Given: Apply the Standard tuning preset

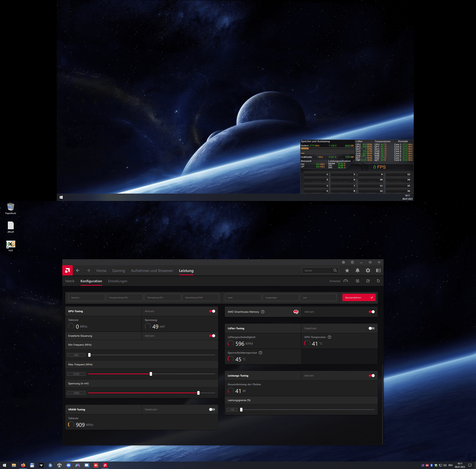Looking at the screenshot, I should tap(87, 298).
